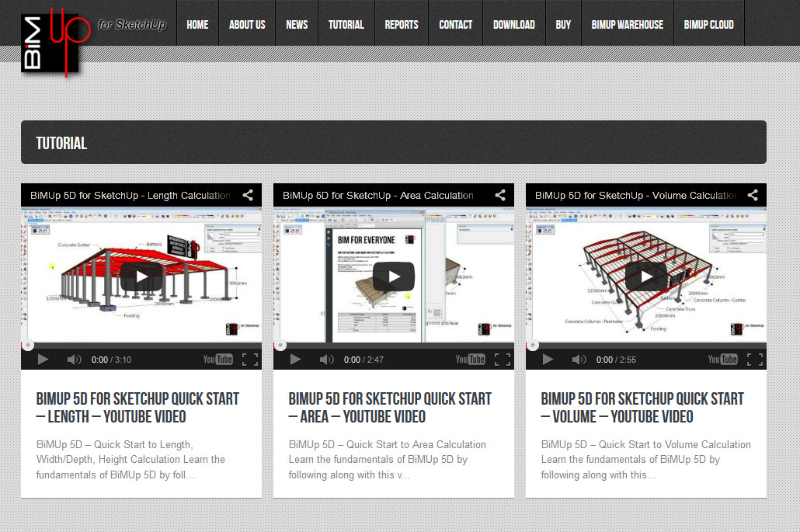Click the BUY menu item
The width and height of the screenshot is (800, 532).
(x=563, y=25)
